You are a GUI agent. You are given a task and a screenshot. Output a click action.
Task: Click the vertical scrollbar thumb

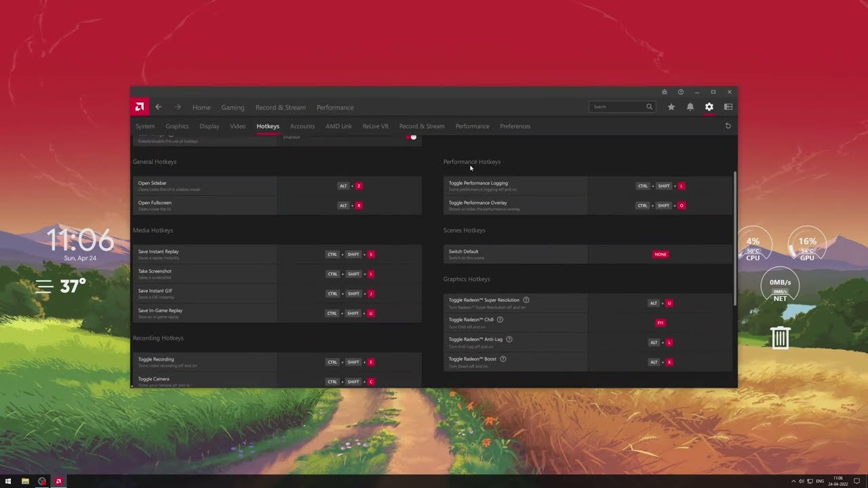point(735,237)
